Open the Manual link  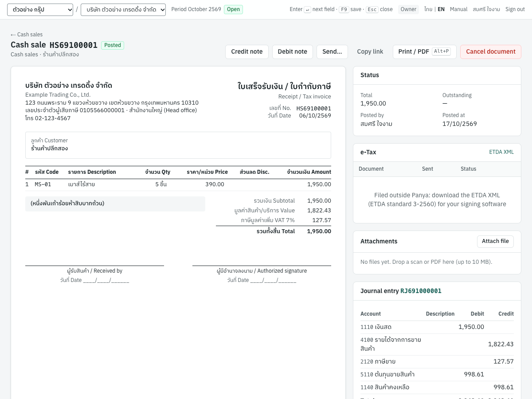[458, 9]
